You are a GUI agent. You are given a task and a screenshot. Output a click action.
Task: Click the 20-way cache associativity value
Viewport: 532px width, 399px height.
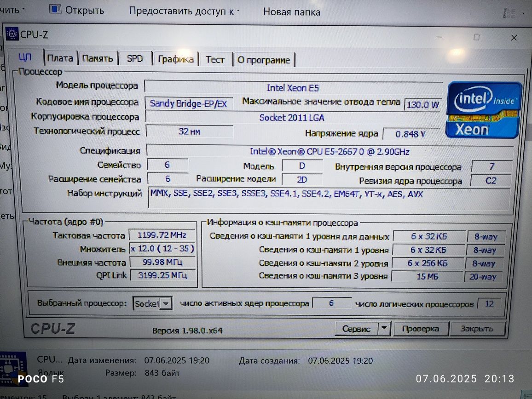pyautogui.click(x=483, y=277)
